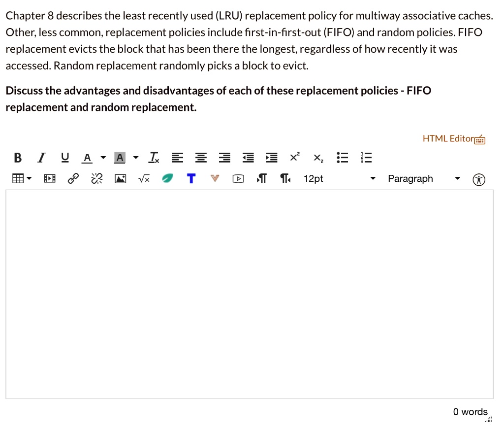The image size is (504, 431).
Task: Insert an image into the editor
Action: click(120, 178)
